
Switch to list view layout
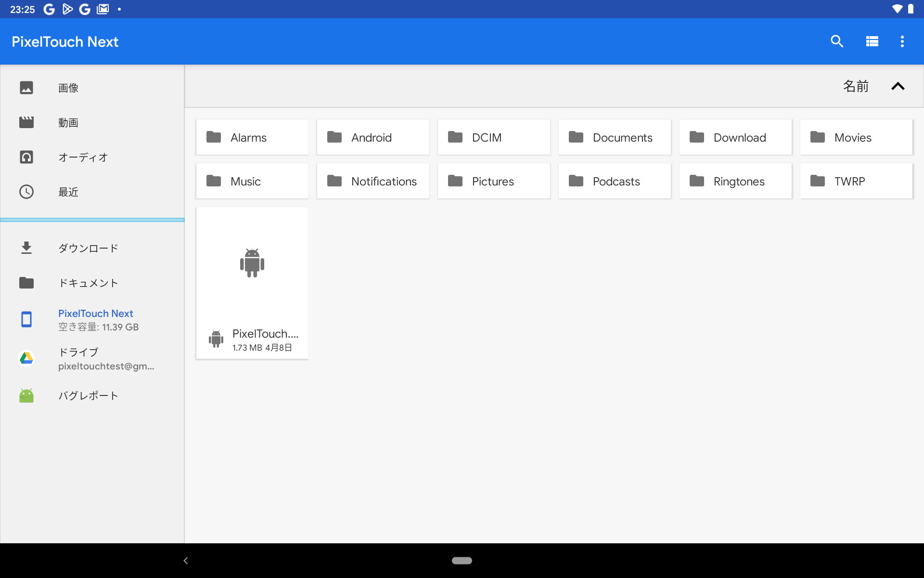872,41
